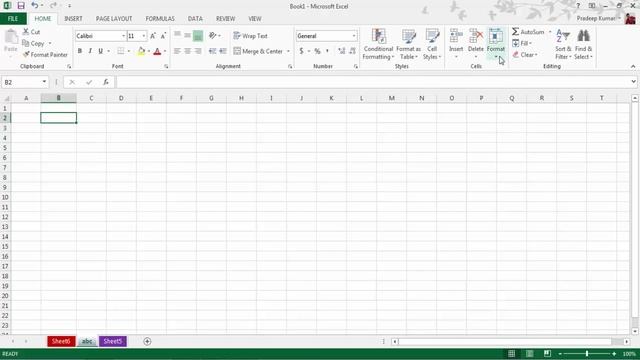Image resolution: width=640 pixels, height=360 pixels.
Task: Open the Fill dropdown
Action: coord(522,43)
